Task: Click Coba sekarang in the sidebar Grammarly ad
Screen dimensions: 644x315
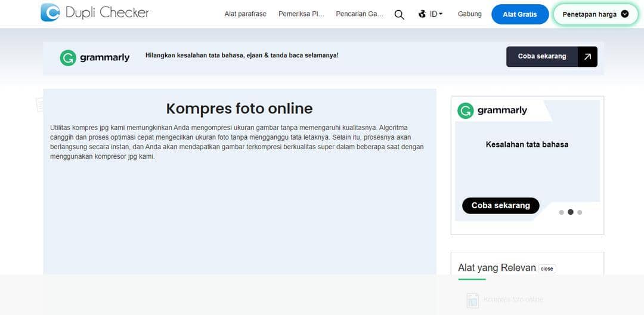Action: 501,205
